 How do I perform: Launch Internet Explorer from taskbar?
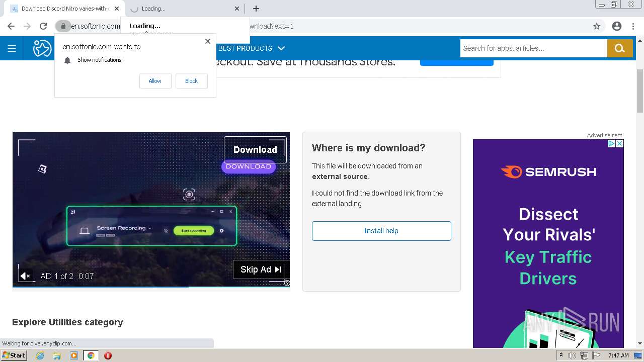pyautogui.click(x=40, y=355)
